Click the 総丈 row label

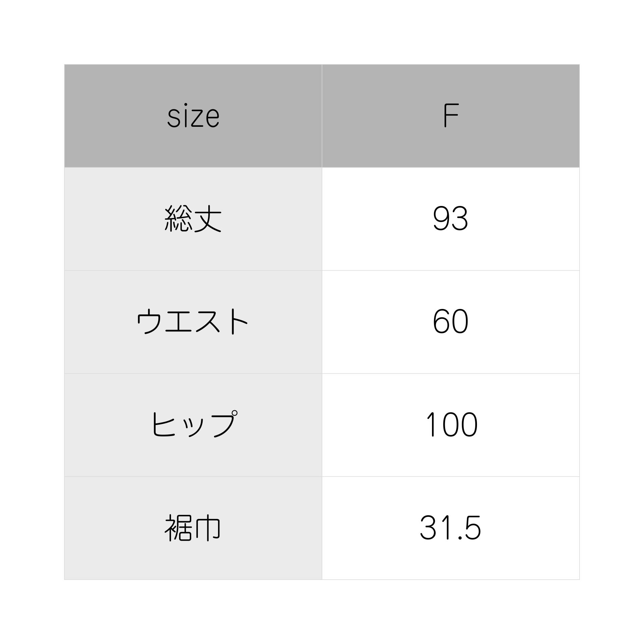(x=193, y=219)
